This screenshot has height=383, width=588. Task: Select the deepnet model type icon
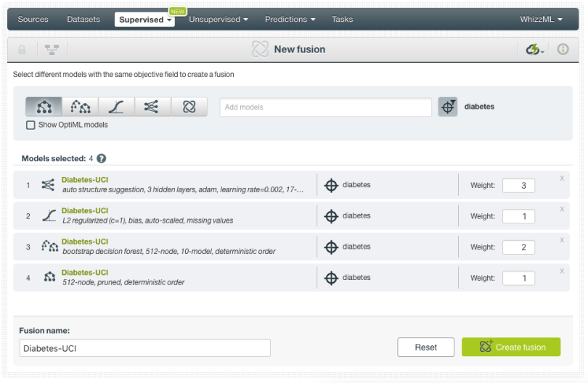coord(152,107)
